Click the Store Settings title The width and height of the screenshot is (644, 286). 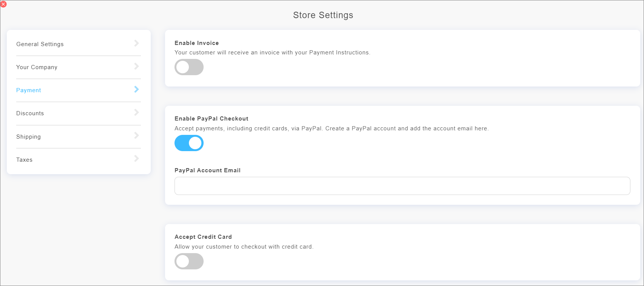(323, 15)
